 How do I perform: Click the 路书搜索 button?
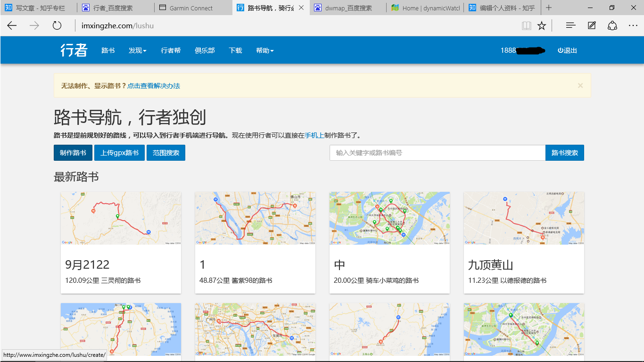pyautogui.click(x=565, y=153)
